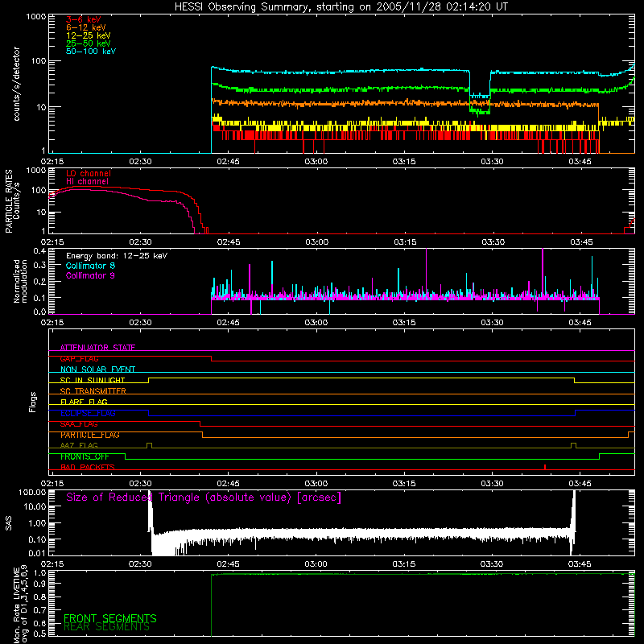Click the SC_IN_SUNLIGHT flag label

pos(93,380)
